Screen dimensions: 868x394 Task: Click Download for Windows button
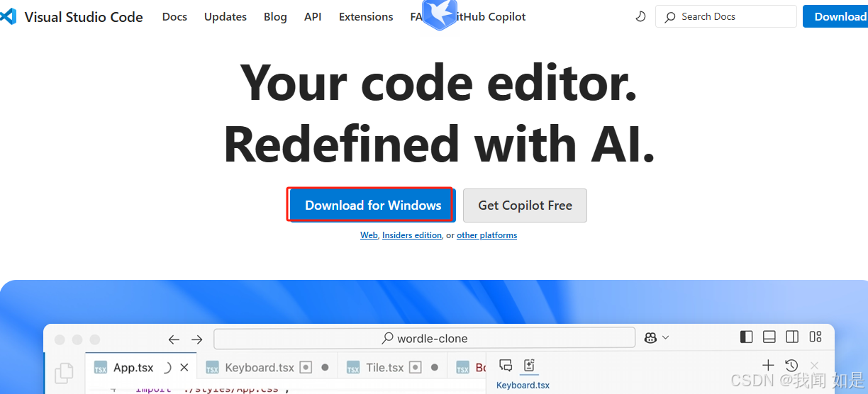pyautogui.click(x=373, y=206)
